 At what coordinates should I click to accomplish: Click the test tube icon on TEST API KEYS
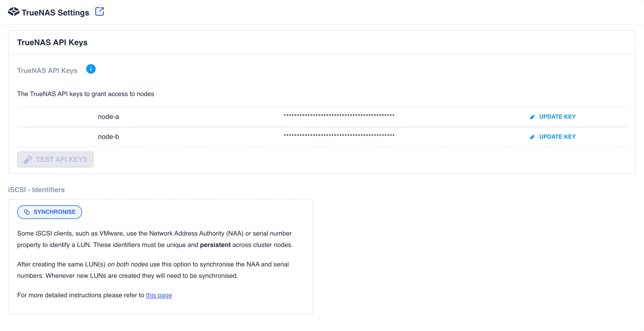coord(28,159)
